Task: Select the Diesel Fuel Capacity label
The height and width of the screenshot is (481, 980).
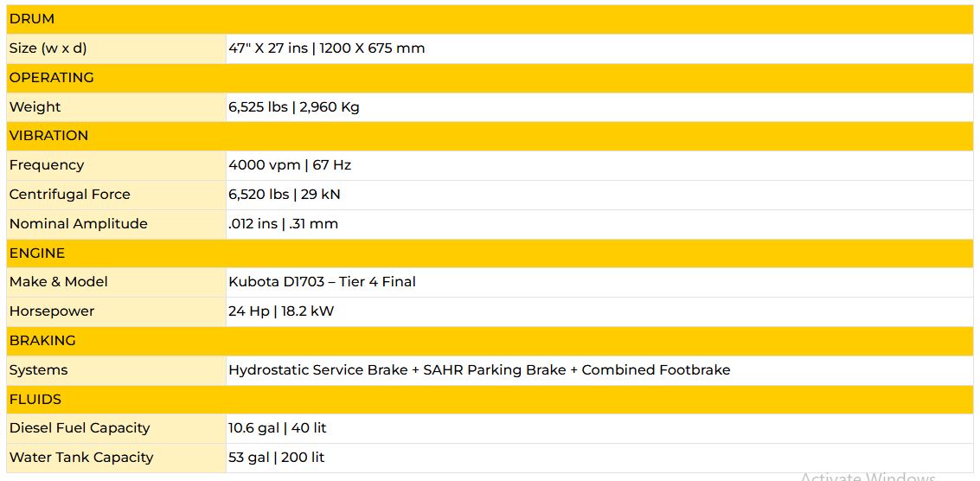Action: coord(80,428)
